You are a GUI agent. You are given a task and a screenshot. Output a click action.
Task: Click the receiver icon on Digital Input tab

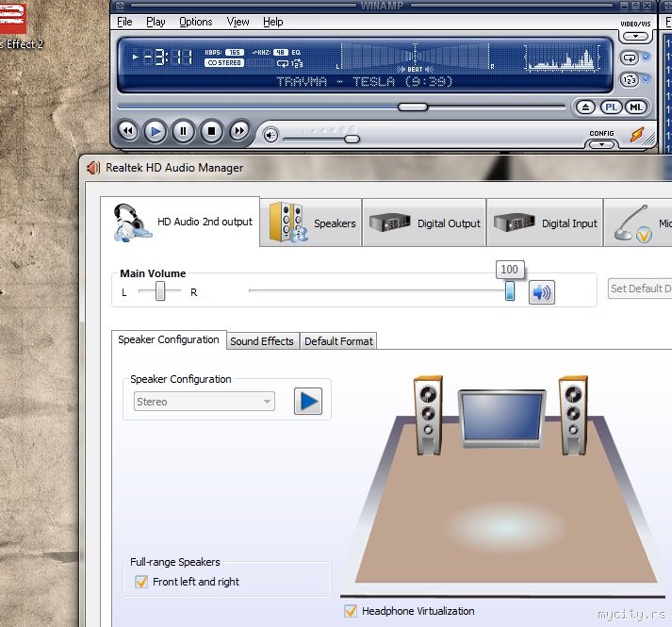[x=515, y=223]
